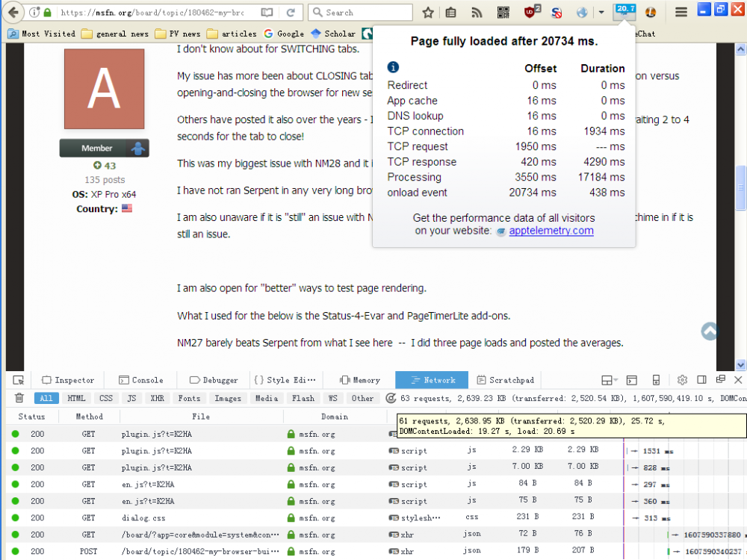This screenshot has height=560, width=747.
Task: Toggle the Images request filter
Action: pos(227,399)
